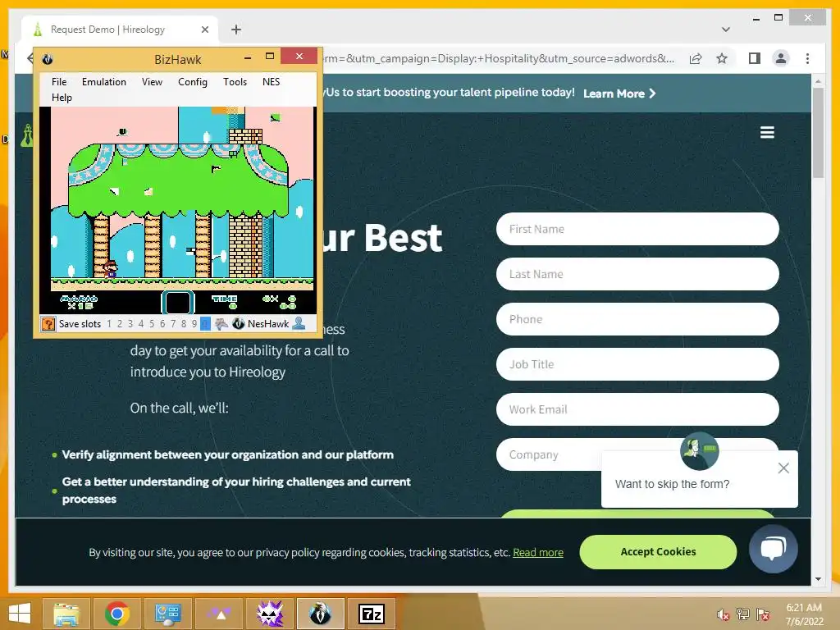Open the chat bubble widget
Screen dimensions: 840x630
[x=773, y=549]
